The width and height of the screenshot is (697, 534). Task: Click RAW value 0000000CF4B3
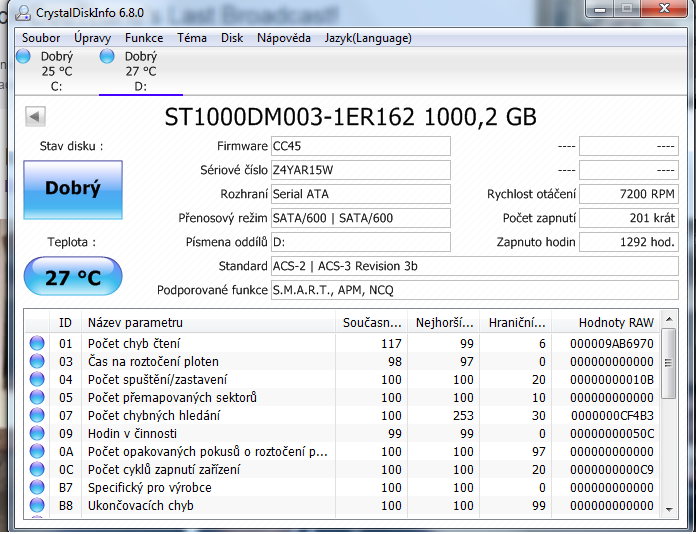(x=612, y=416)
